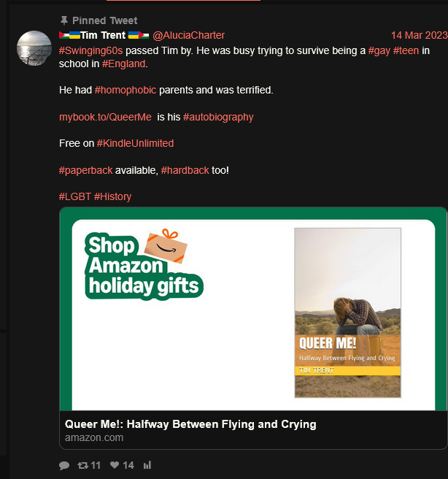Click the reply comment bubble icon
448x479 pixels.
click(64, 466)
